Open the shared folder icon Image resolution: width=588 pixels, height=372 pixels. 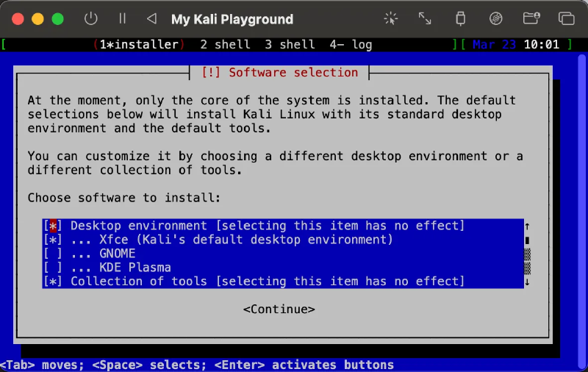click(531, 19)
